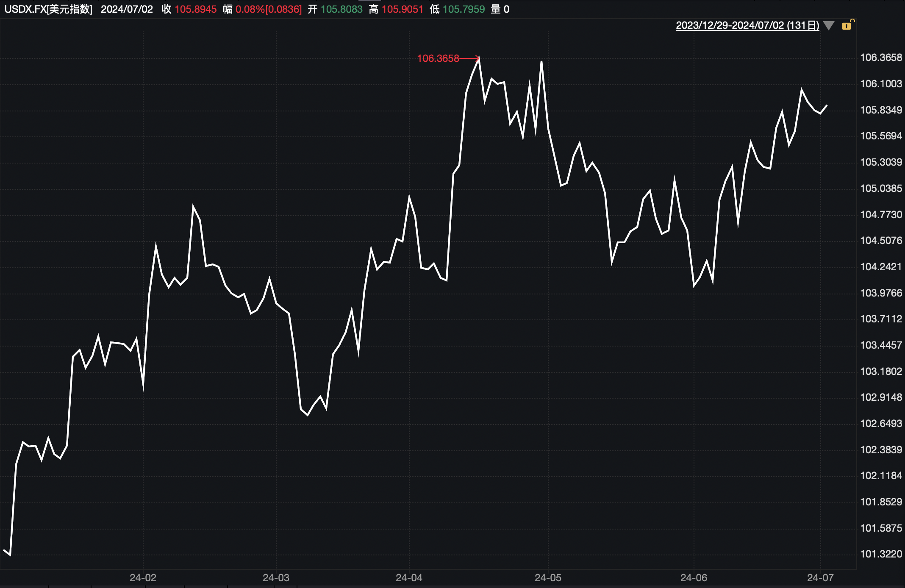Click the 24-04 time axis label
The width and height of the screenshot is (905, 588).
pyautogui.click(x=409, y=577)
